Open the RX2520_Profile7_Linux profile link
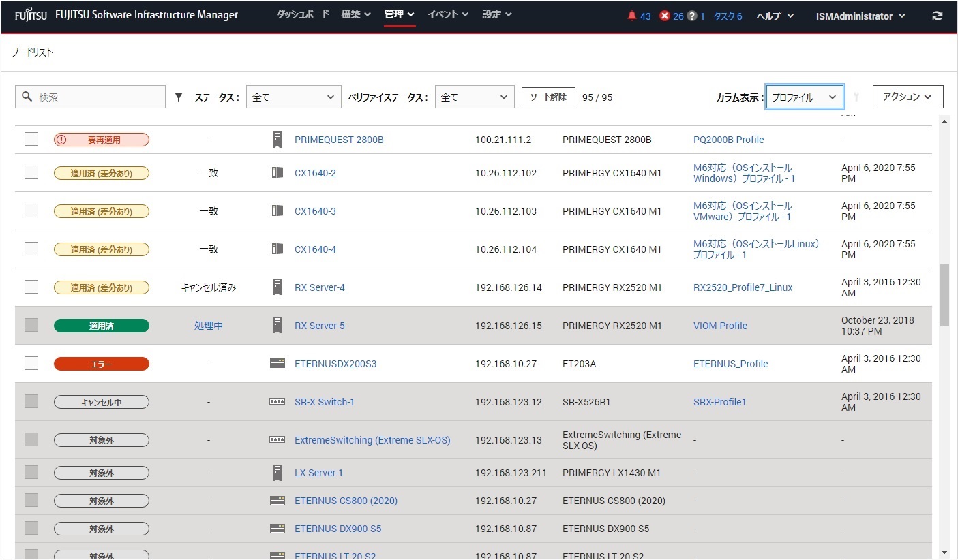The width and height of the screenshot is (958, 560). point(743,287)
